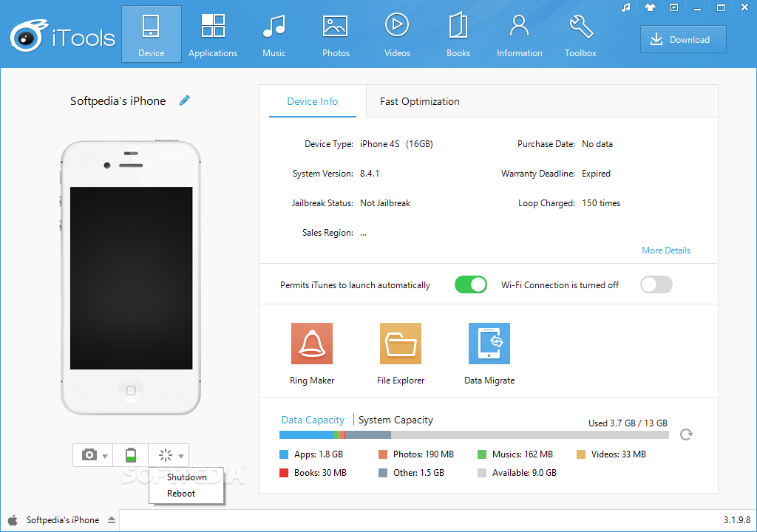The width and height of the screenshot is (757, 532).
Task: Click the '8.4.1' system version value
Action: pyautogui.click(x=370, y=174)
